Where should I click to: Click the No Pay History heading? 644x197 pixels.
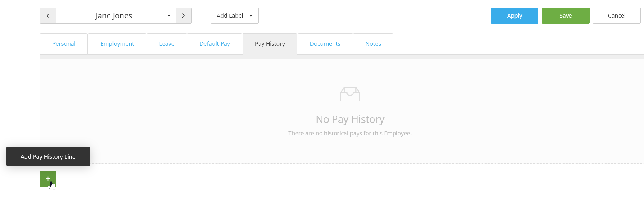point(350,119)
